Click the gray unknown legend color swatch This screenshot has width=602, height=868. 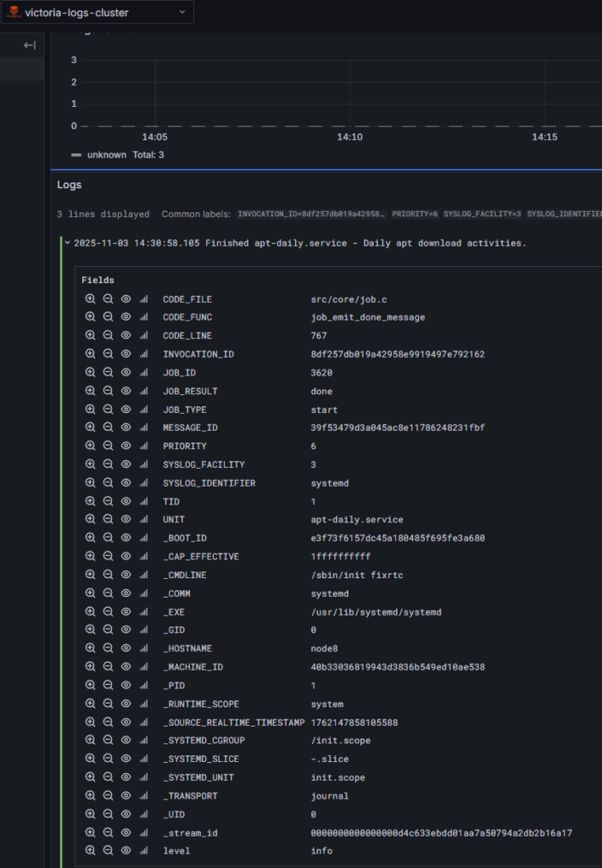pos(76,155)
